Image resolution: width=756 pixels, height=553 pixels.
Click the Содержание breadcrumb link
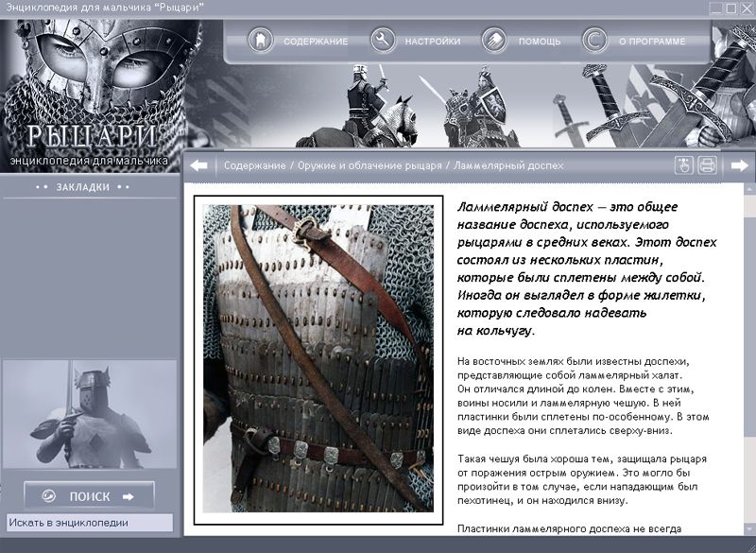click(x=254, y=165)
